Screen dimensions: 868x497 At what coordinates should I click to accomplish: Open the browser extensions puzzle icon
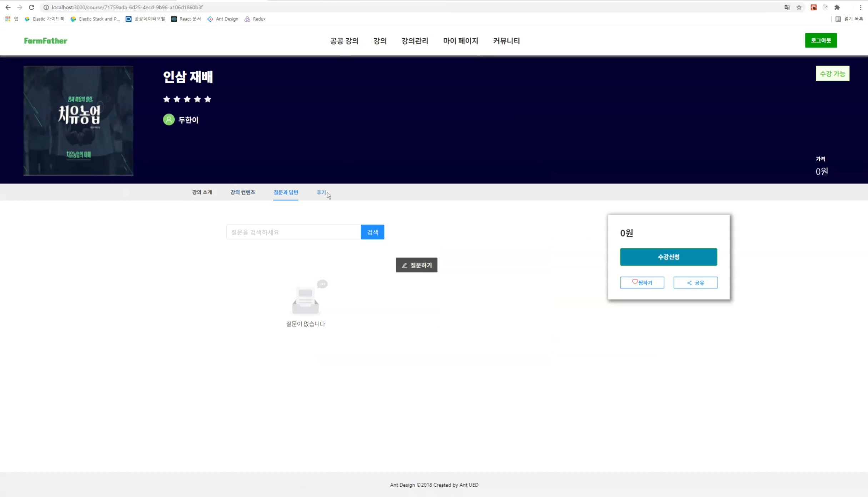837,7
